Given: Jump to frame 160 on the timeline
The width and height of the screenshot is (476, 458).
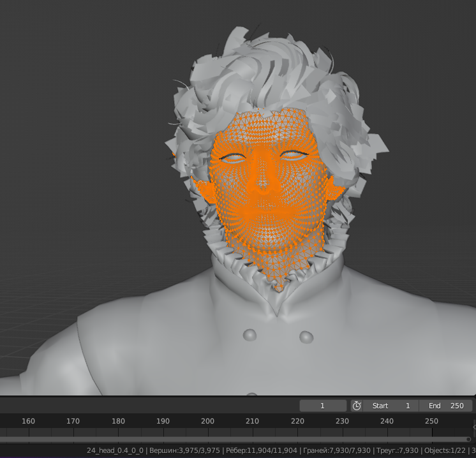Looking at the screenshot, I should pos(29,421).
